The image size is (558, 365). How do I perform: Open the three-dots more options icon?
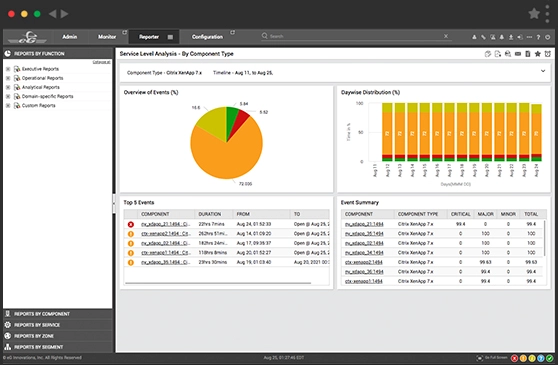coord(529,37)
